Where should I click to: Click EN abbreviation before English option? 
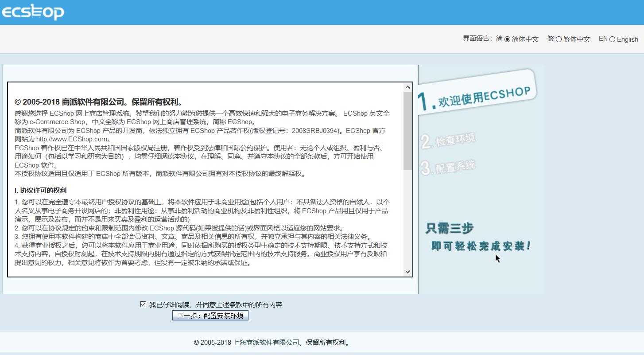(x=603, y=39)
